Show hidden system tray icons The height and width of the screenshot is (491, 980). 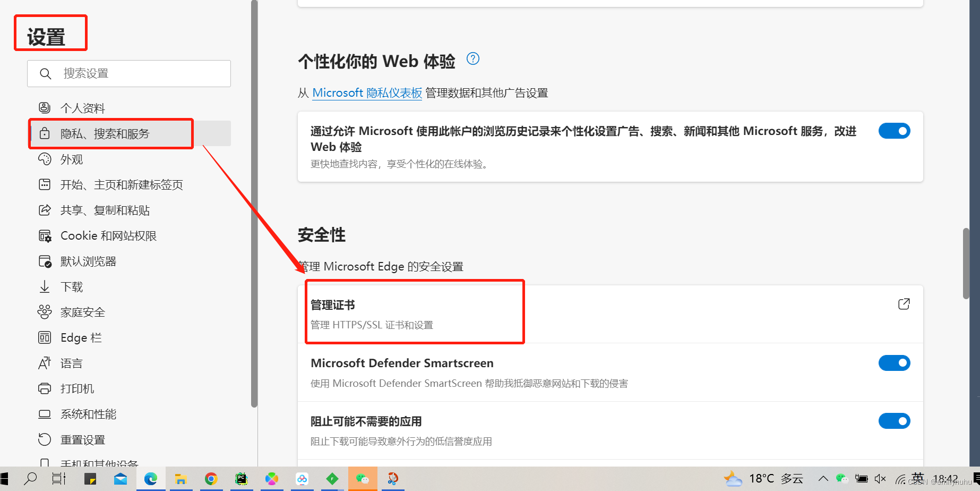click(x=823, y=479)
